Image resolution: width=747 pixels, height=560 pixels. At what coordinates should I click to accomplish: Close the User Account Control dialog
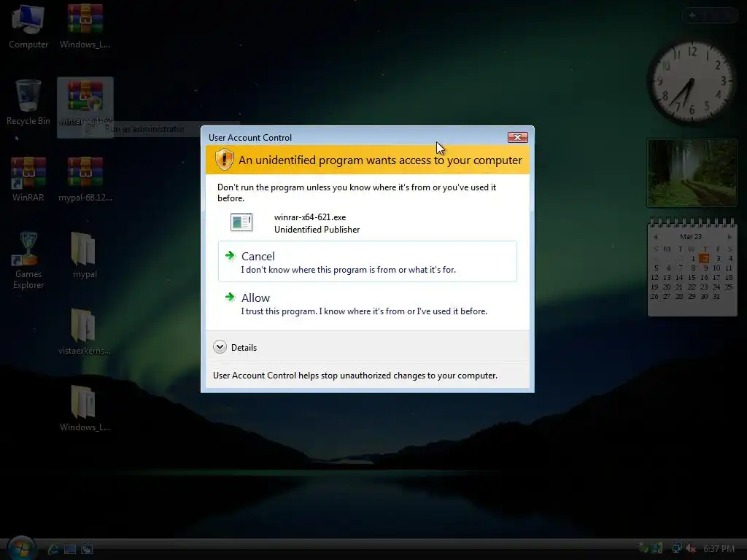[x=517, y=138]
